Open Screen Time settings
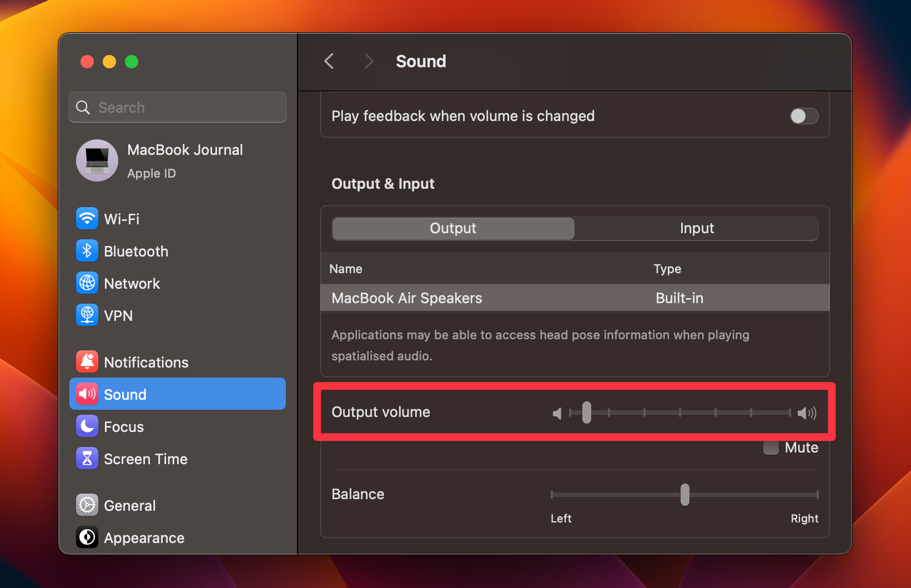The width and height of the screenshot is (911, 588). tap(145, 459)
